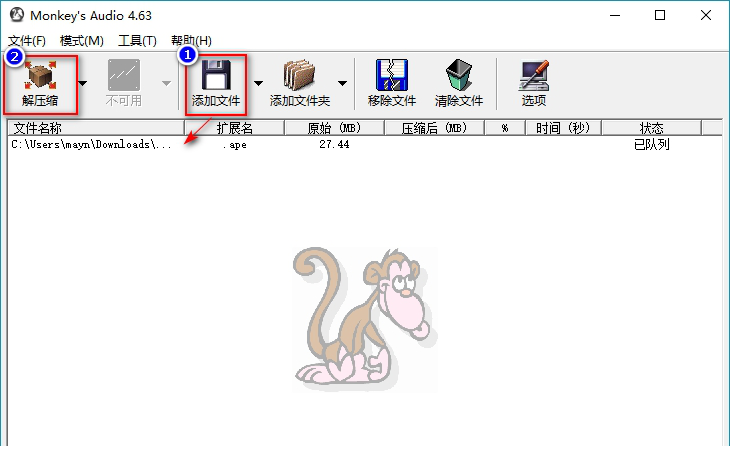Screen dimensions: 730x463
Task: Click the 解压缩 (Decompress) toolbar icon
Action: (x=40, y=75)
